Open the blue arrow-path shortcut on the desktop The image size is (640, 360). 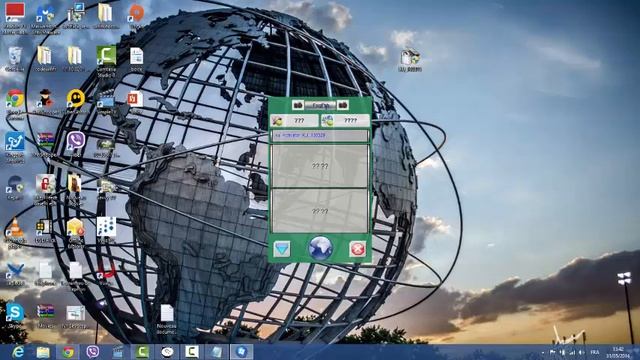[x=15, y=142]
